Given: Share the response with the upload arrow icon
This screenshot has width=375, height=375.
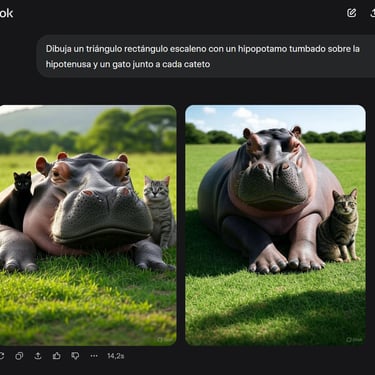Looking at the screenshot, I should [x=38, y=356].
